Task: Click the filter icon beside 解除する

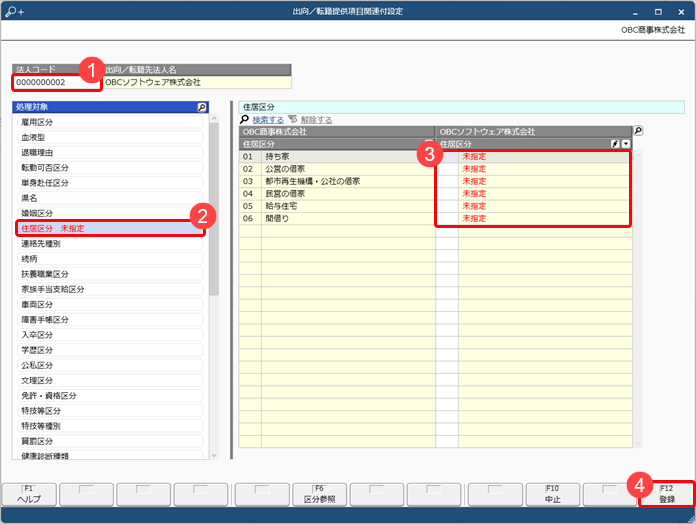Action: pyautogui.click(x=293, y=119)
